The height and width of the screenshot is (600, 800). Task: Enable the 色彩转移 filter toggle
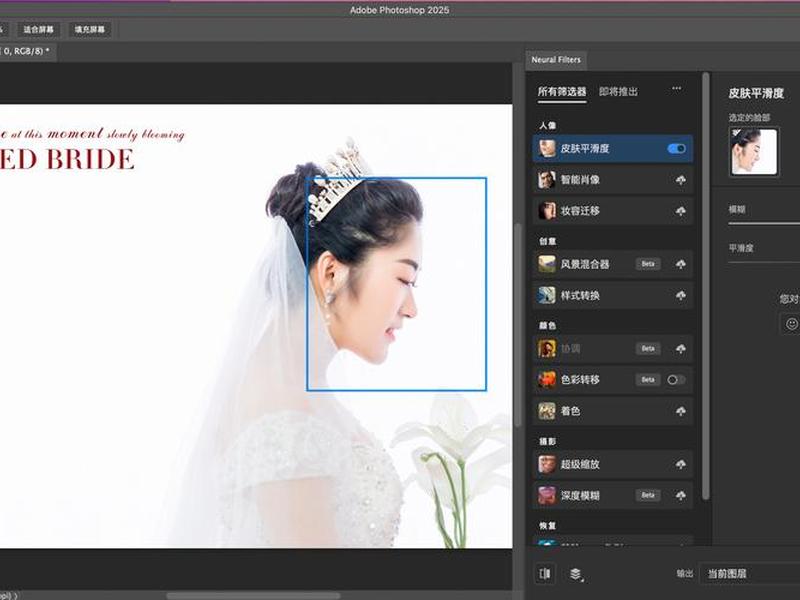676,380
